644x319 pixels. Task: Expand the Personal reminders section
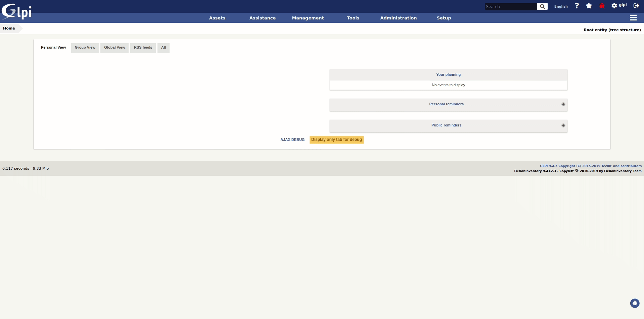point(563,104)
